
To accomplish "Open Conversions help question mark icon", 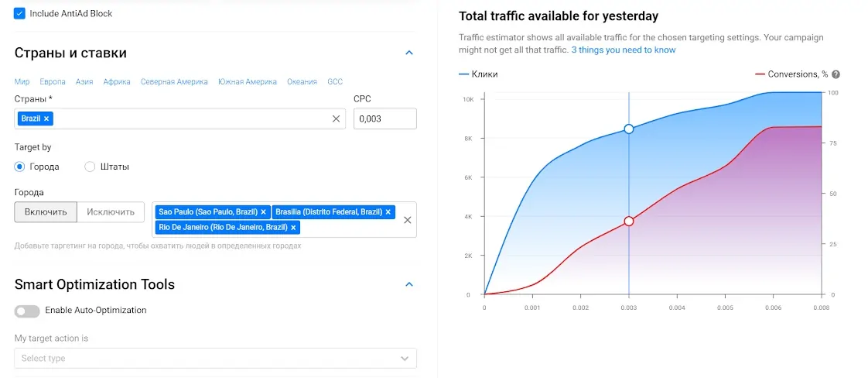I will point(836,74).
